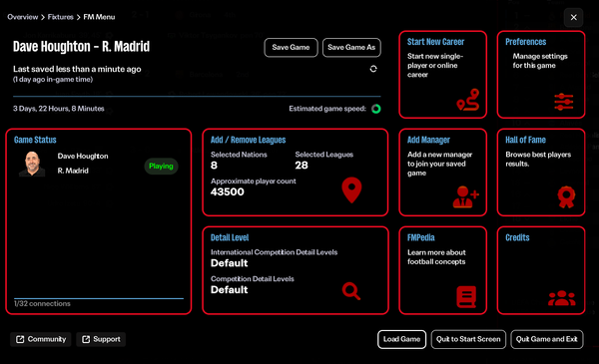Click the Community button's label
Image resolution: width=599 pixels, height=364 pixels.
click(47, 339)
